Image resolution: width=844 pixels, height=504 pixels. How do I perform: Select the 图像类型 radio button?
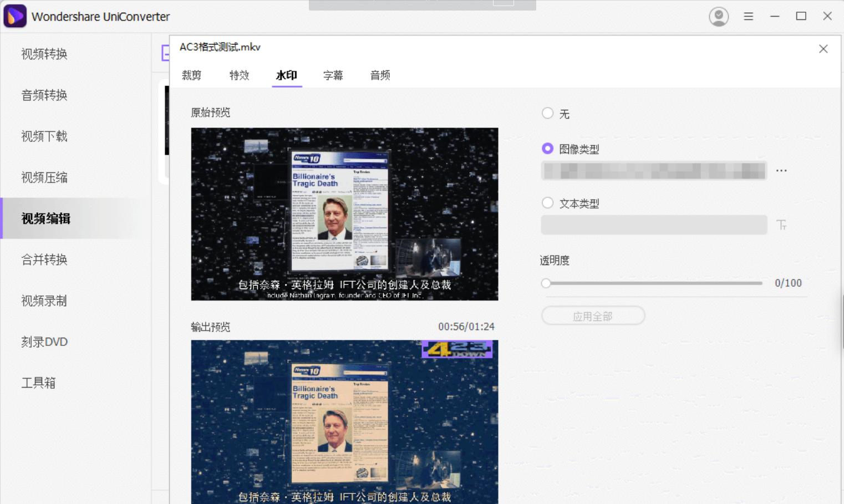(x=547, y=149)
